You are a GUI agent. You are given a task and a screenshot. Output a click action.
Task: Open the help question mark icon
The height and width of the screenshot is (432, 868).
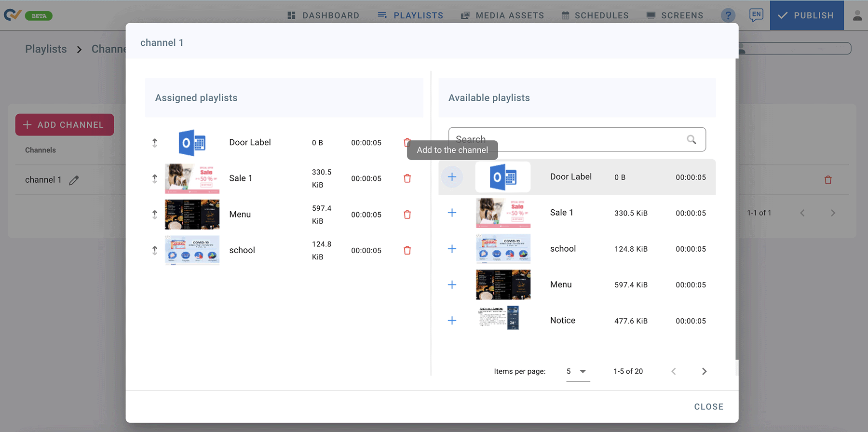[x=728, y=15]
